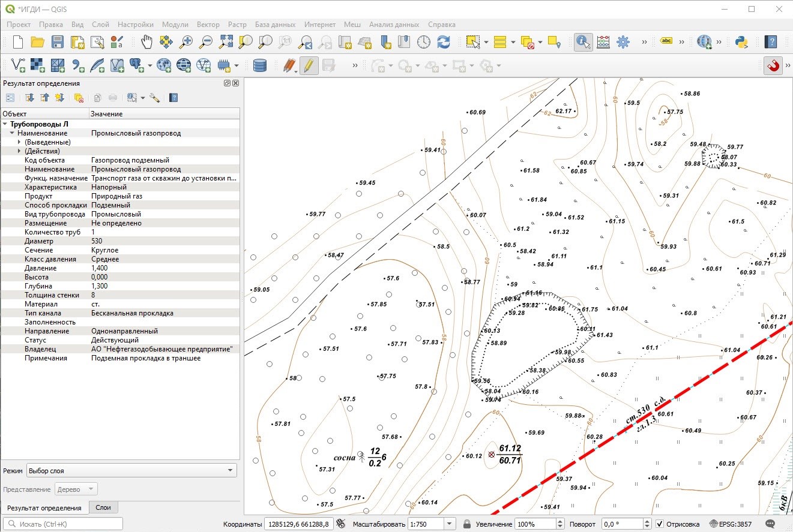This screenshot has width=793, height=532.
Task: Open Processing Toolbox gear icon
Action: tap(623, 42)
